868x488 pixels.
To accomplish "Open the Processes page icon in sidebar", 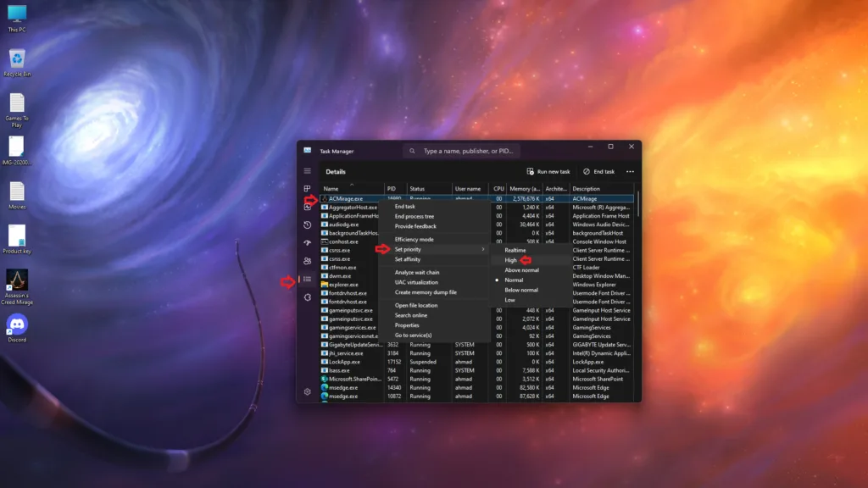I will click(x=307, y=189).
